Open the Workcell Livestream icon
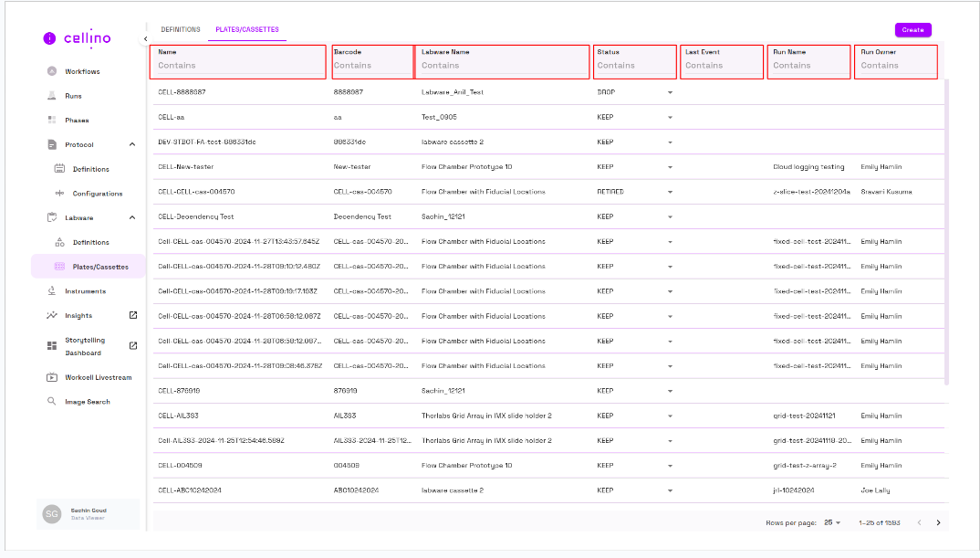The height and width of the screenshot is (558, 980). [x=52, y=377]
